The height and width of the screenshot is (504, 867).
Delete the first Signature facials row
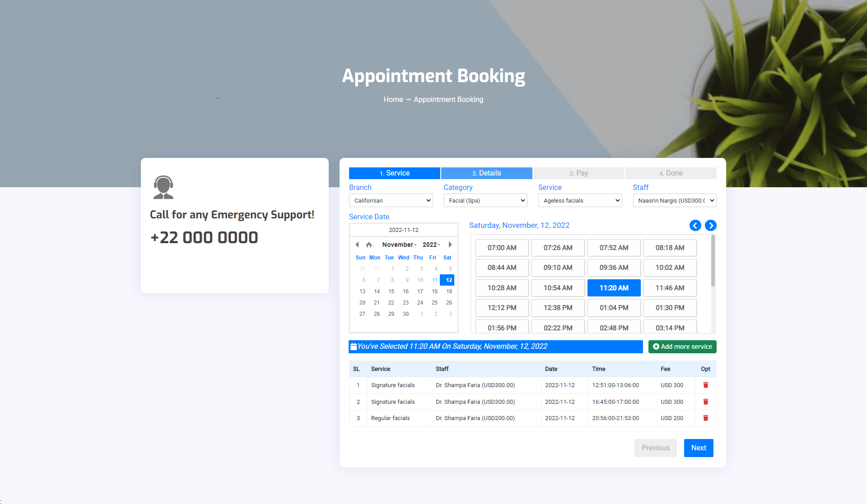705,385
